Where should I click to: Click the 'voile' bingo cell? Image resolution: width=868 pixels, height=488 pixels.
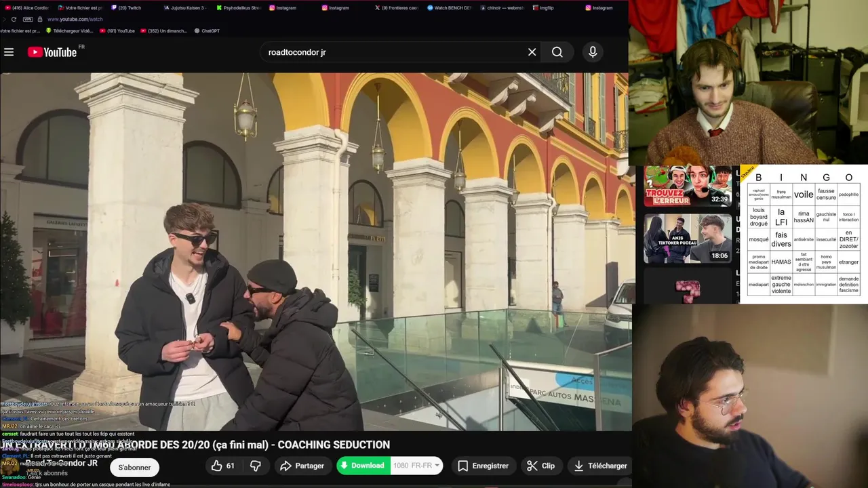(x=804, y=195)
